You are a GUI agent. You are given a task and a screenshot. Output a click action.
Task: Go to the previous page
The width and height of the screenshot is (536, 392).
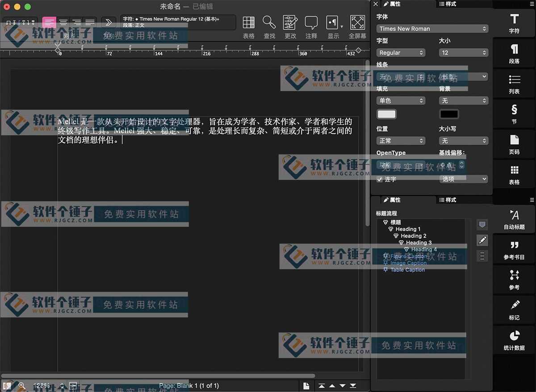pyautogui.click(x=332, y=386)
